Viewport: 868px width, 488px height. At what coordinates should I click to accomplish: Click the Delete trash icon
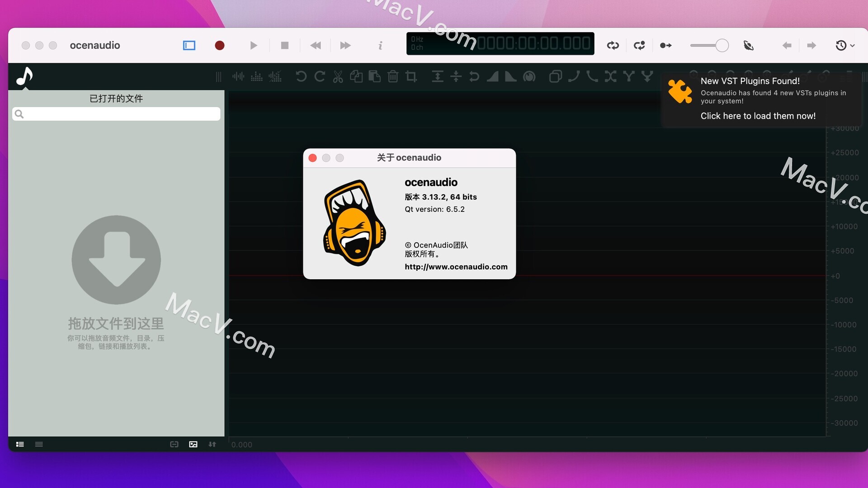click(393, 76)
